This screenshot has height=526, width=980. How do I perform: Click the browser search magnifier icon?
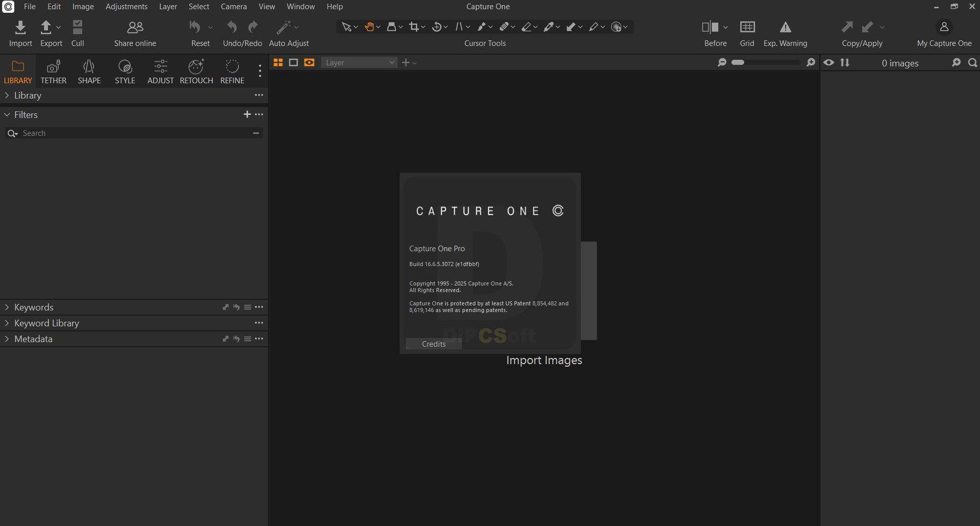(973, 62)
